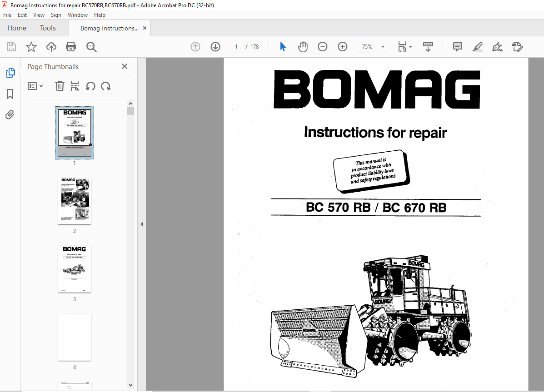Select page 3 thumbnail
The height and width of the screenshot is (392, 544).
(x=75, y=269)
